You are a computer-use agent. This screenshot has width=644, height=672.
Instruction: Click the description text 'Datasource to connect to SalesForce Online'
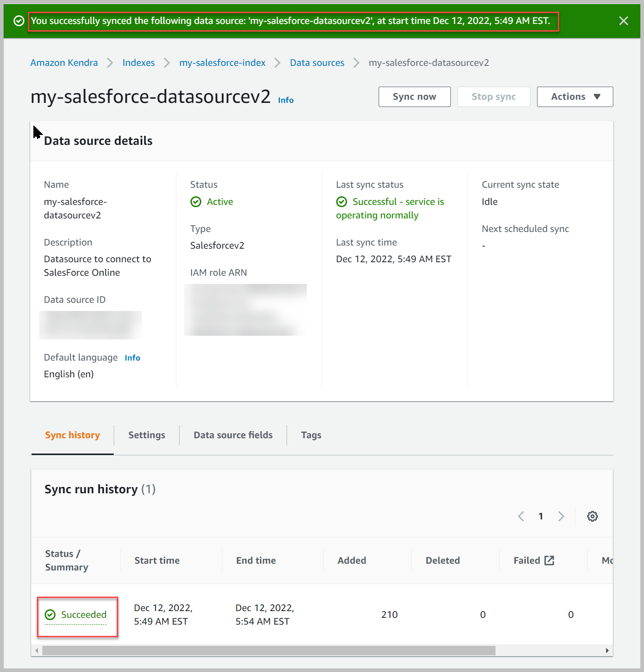pyautogui.click(x=97, y=266)
